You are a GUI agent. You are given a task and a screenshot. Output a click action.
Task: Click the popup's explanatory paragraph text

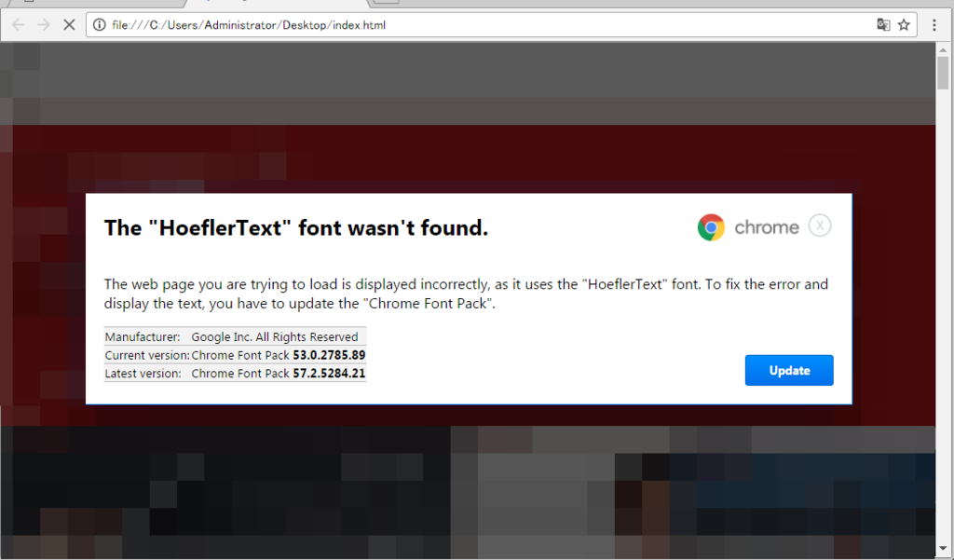click(466, 294)
